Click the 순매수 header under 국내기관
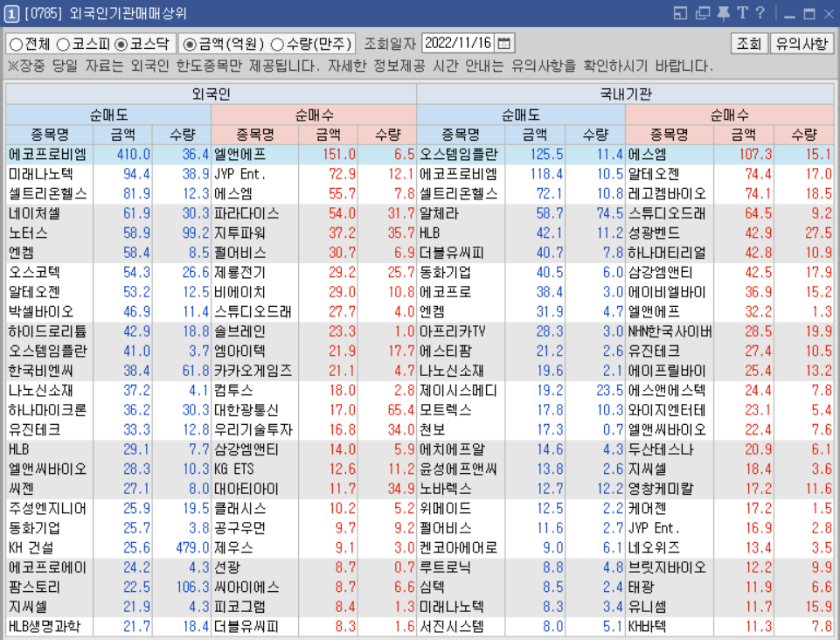 tap(729, 115)
